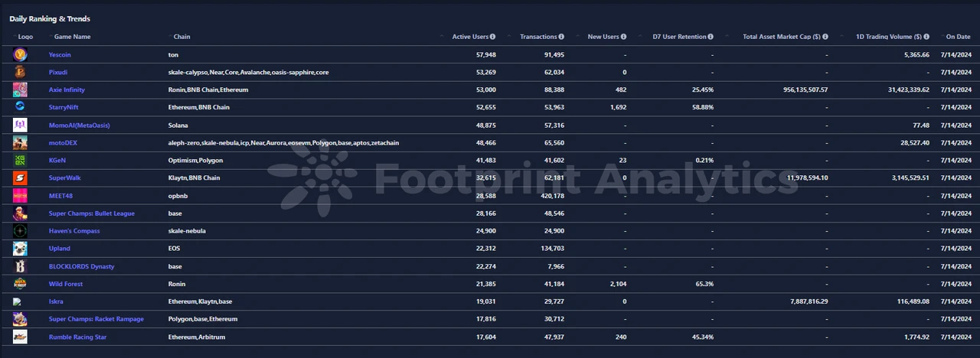Viewport: 980px width, 358px height.
Task: Sort by the On Date column header
Action: pyautogui.click(x=959, y=37)
